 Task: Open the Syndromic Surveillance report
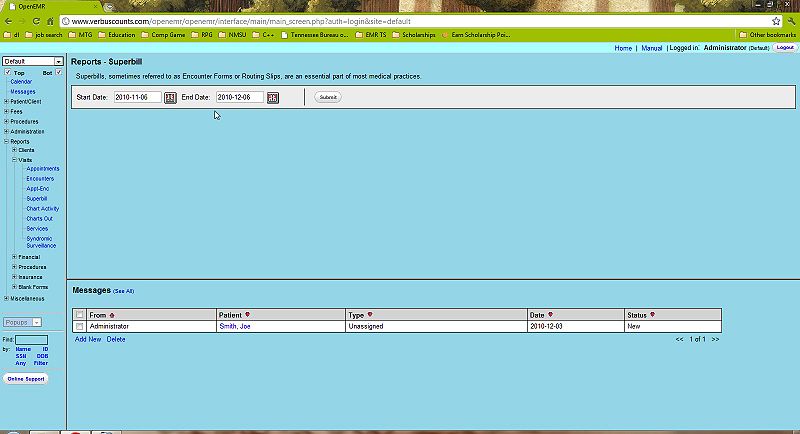pyautogui.click(x=41, y=242)
